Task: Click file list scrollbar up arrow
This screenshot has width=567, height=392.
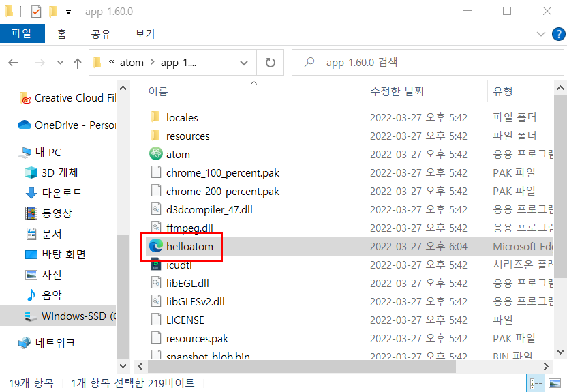Action: pos(560,88)
